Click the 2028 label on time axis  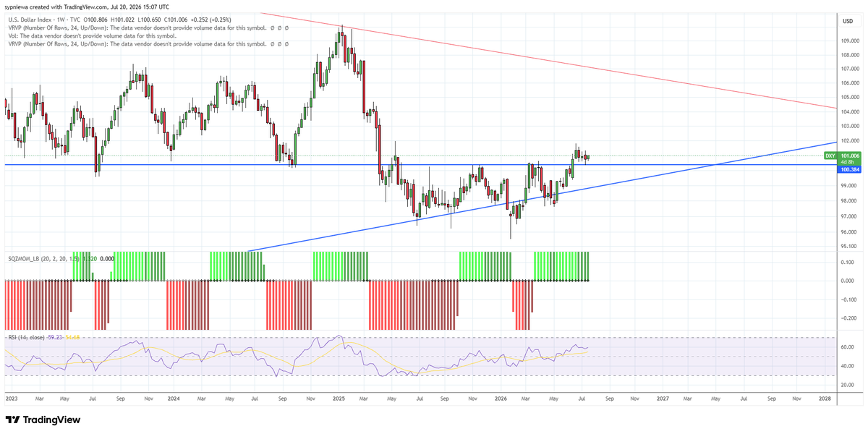[823, 397]
